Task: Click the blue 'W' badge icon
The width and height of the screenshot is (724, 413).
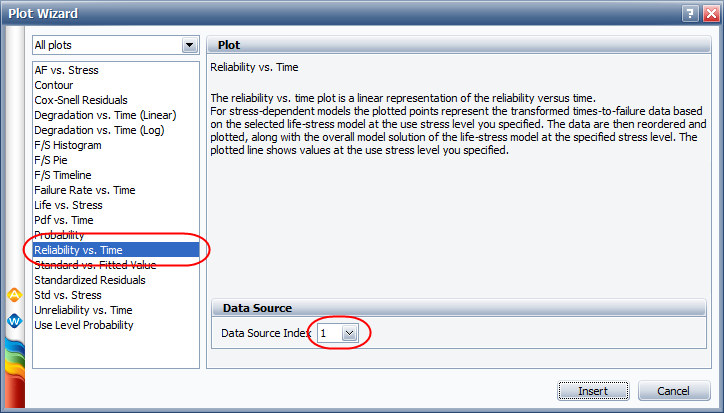Action: pos(15,321)
